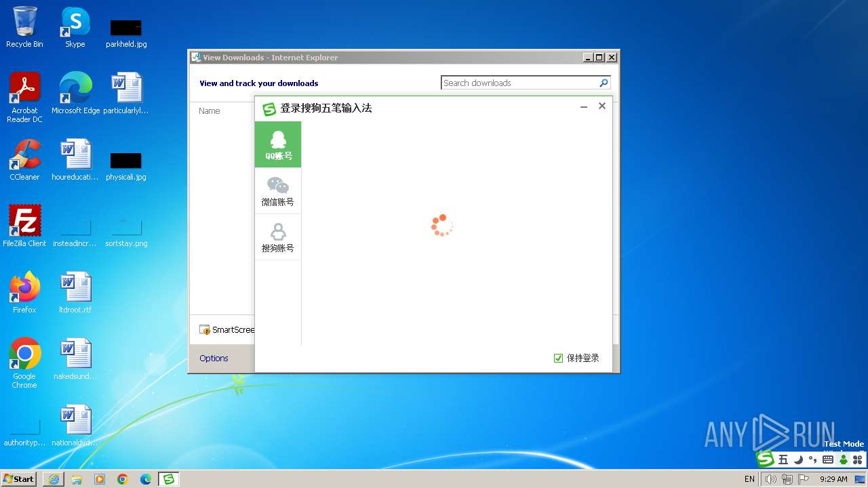Open Options link in View Downloads window
The width and height of the screenshot is (868, 488).
(214, 358)
